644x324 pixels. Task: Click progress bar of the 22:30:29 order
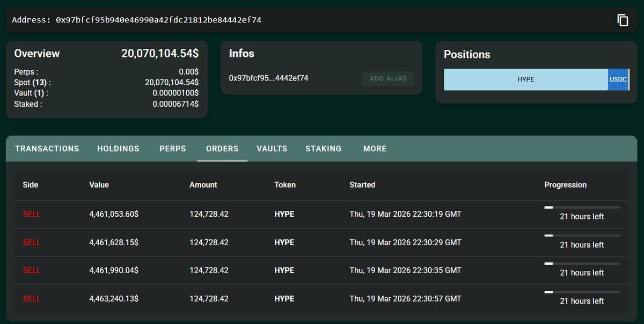tap(582, 235)
